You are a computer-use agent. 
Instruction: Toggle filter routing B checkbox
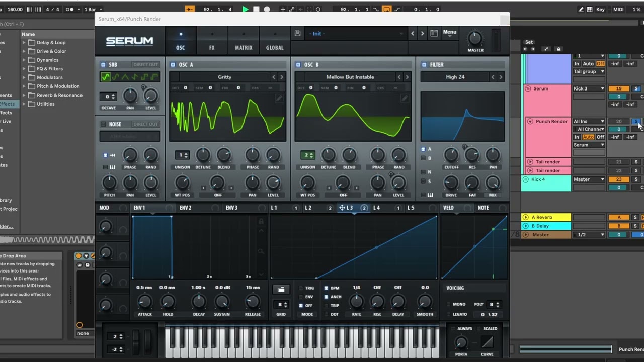coord(423,158)
